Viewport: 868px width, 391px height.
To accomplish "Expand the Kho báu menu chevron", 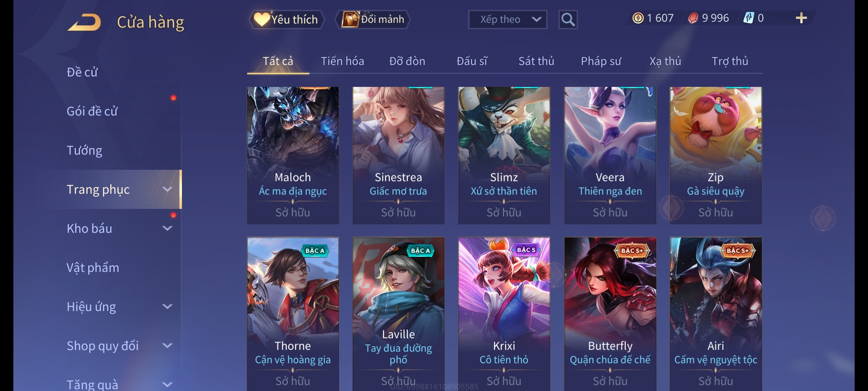I will click(x=167, y=228).
